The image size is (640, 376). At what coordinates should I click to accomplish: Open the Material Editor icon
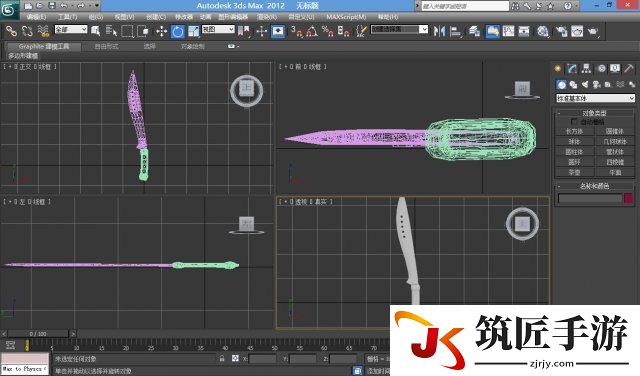(x=543, y=31)
